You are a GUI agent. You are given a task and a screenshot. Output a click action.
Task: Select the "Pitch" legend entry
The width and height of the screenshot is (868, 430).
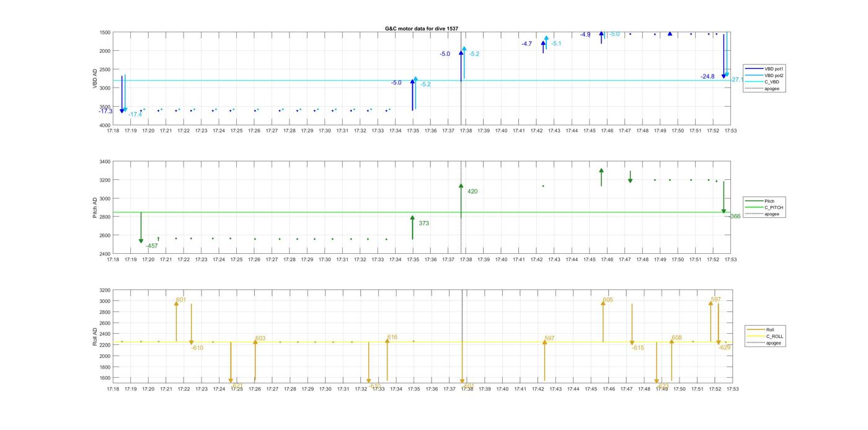coord(764,201)
